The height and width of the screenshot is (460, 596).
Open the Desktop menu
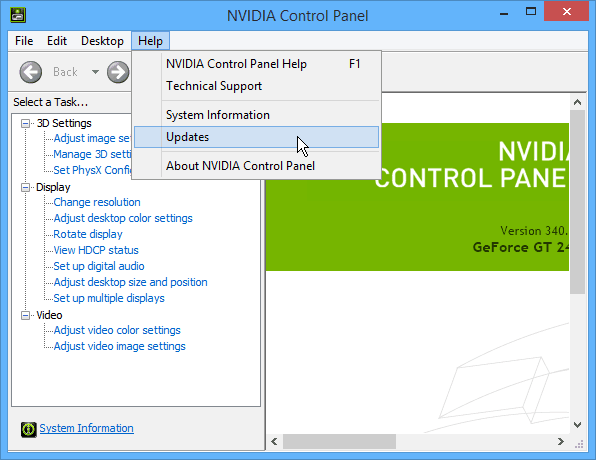[102, 41]
